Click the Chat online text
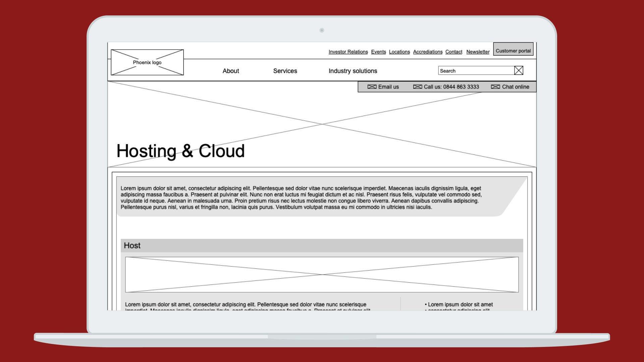The image size is (644, 362). 516,87
